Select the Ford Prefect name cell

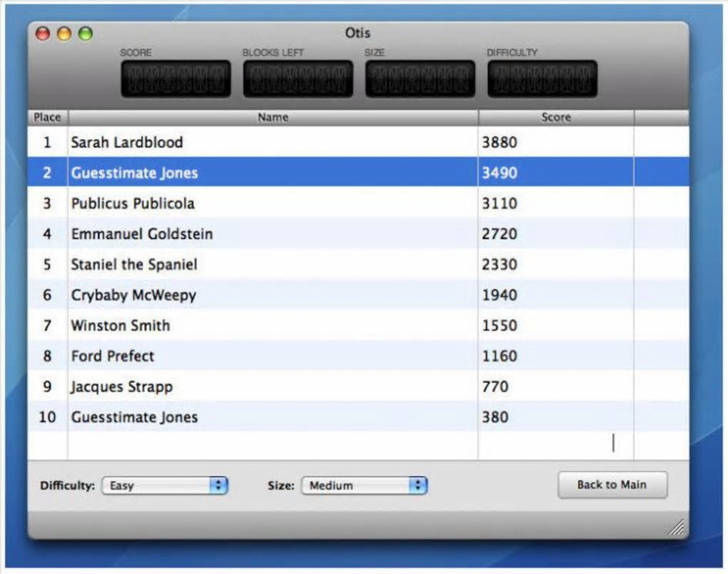click(x=273, y=356)
